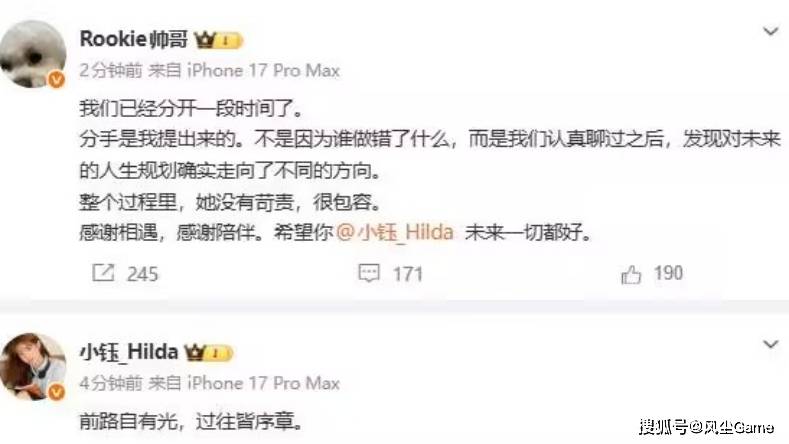The height and width of the screenshot is (444, 789).
Task: Click the 245 repost count
Action: coord(142,274)
